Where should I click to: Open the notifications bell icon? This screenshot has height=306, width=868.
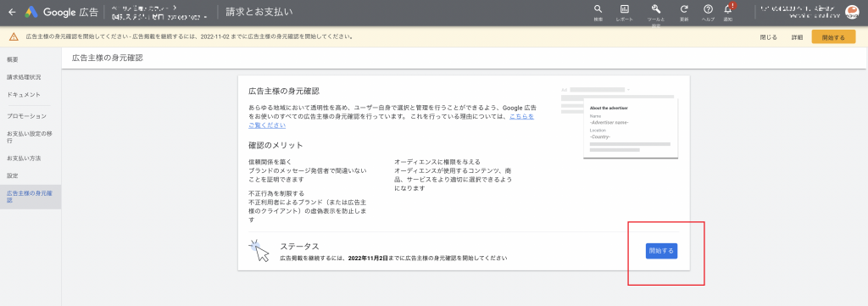[x=728, y=8]
